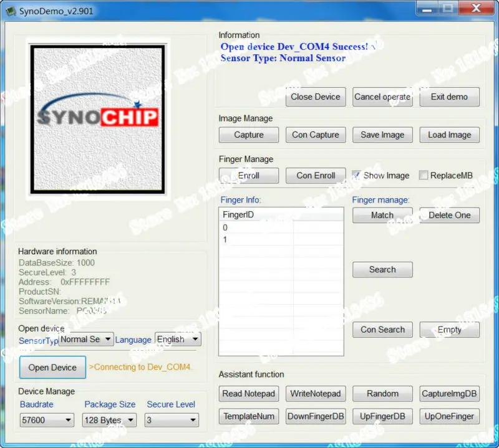Click 'Sensor Type: Normal Sensor' message
The image size is (499, 448).
tap(283, 58)
